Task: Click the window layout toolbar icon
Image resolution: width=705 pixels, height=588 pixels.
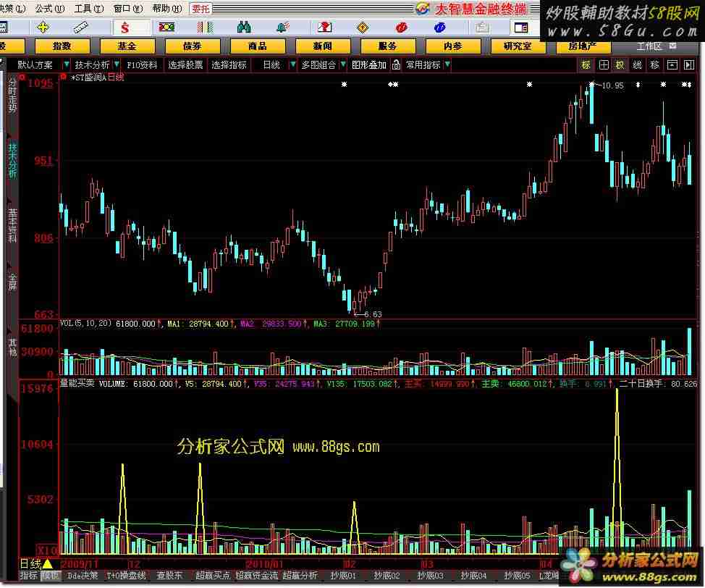Action: coord(520,28)
